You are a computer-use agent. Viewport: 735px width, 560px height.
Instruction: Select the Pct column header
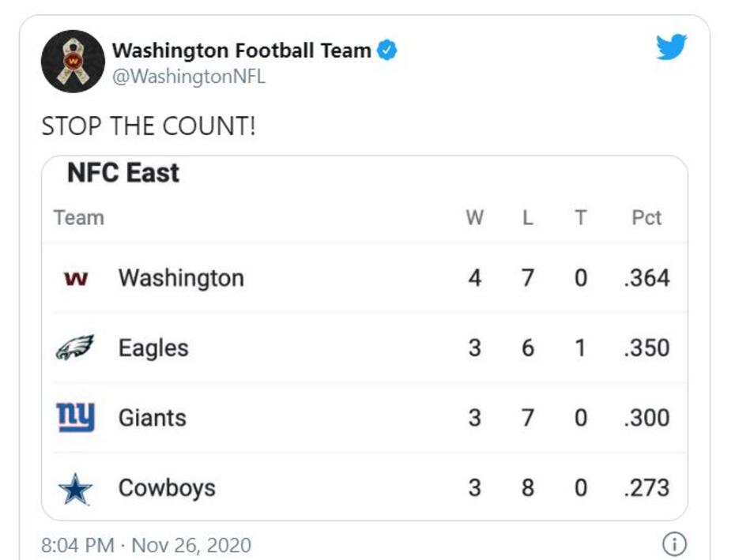646,218
